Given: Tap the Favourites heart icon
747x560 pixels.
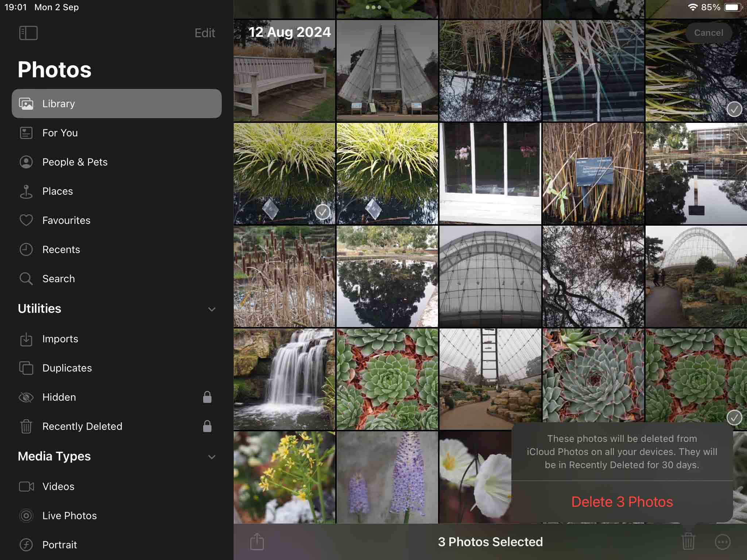Looking at the screenshot, I should (x=26, y=220).
